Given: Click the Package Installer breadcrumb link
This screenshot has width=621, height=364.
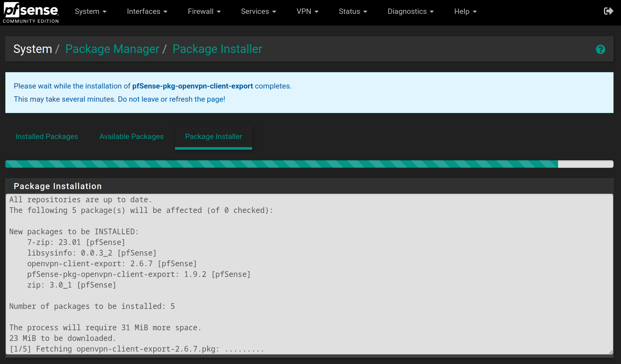Looking at the screenshot, I should click(x=217, y=49).
